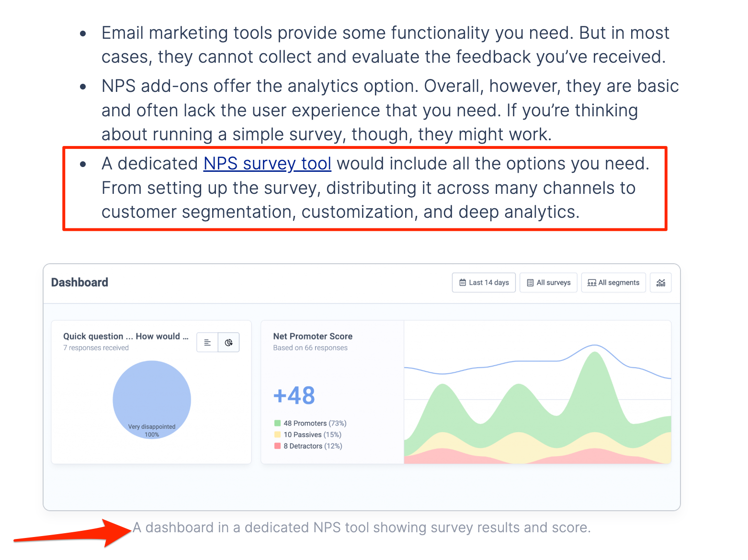Click the Dashboard heading
748x560 pixels.
[79, 282]
